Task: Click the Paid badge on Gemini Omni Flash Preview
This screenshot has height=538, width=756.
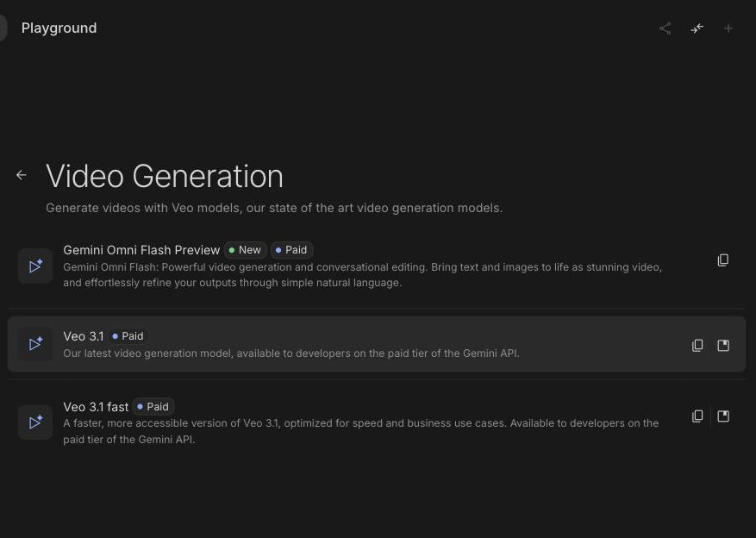Action: (x=291, y=250)
